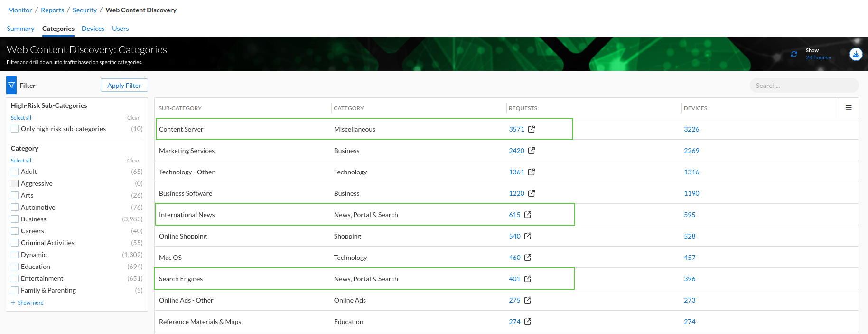
Task: Enable Only high-risk sub-categories checkbox
Action: pyautogui.click(x=15, y=129)
